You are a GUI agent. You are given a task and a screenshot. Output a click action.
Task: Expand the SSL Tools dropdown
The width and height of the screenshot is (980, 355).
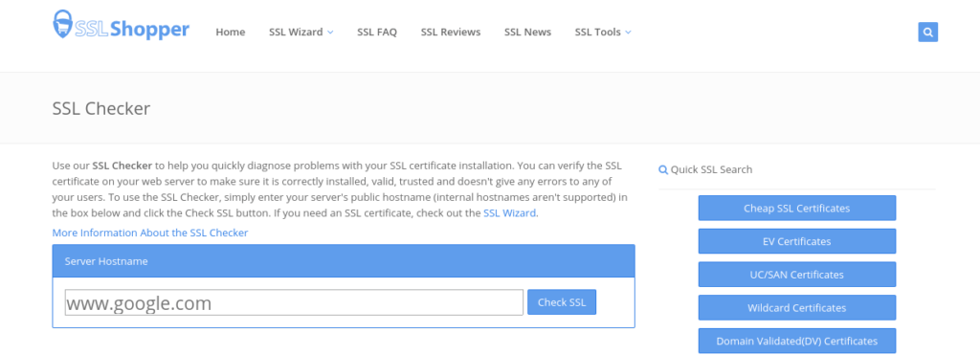click(x=603, y=32)
